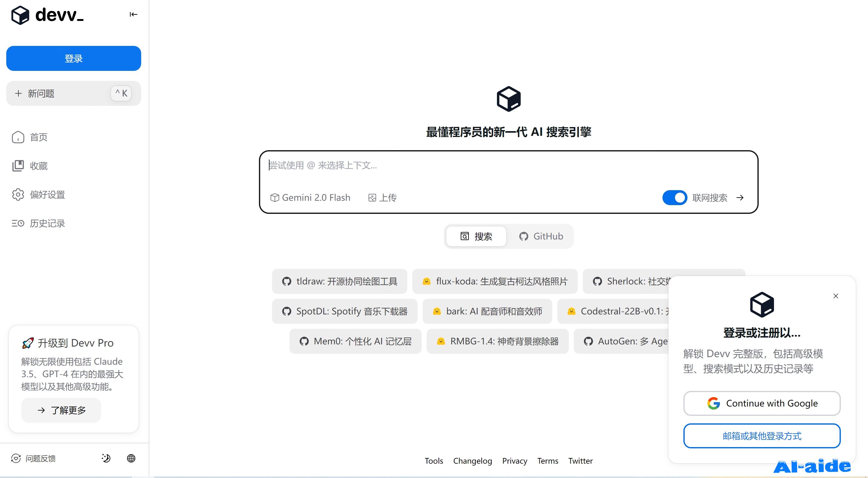Open the language globe icon
This screenshot has height=478, width=868.
[131, 458]
